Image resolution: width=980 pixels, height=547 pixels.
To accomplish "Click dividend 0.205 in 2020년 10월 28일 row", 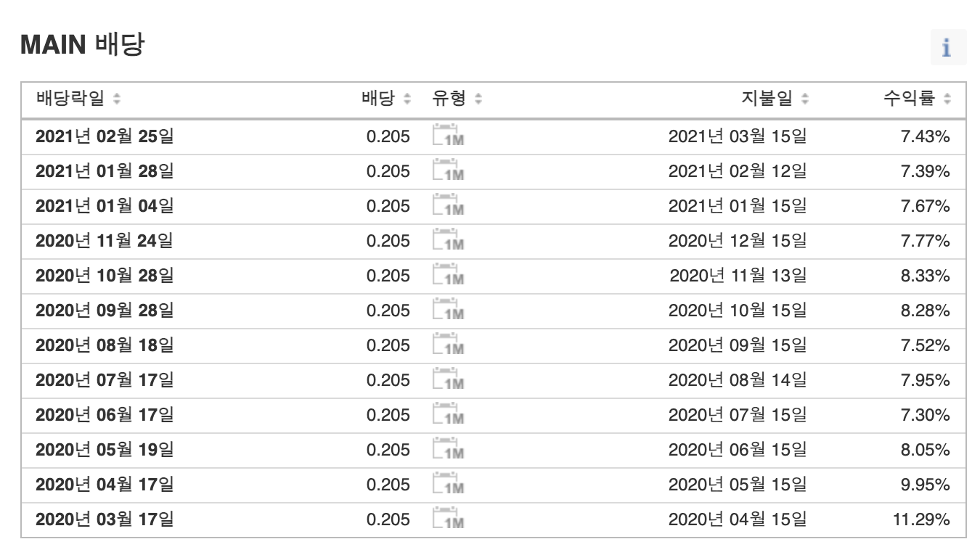I will [x=388, y=276].
